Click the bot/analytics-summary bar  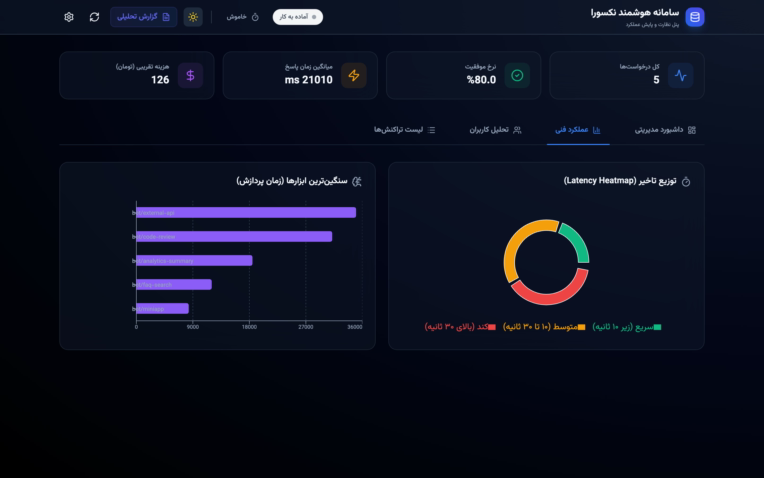coord(194,261)
